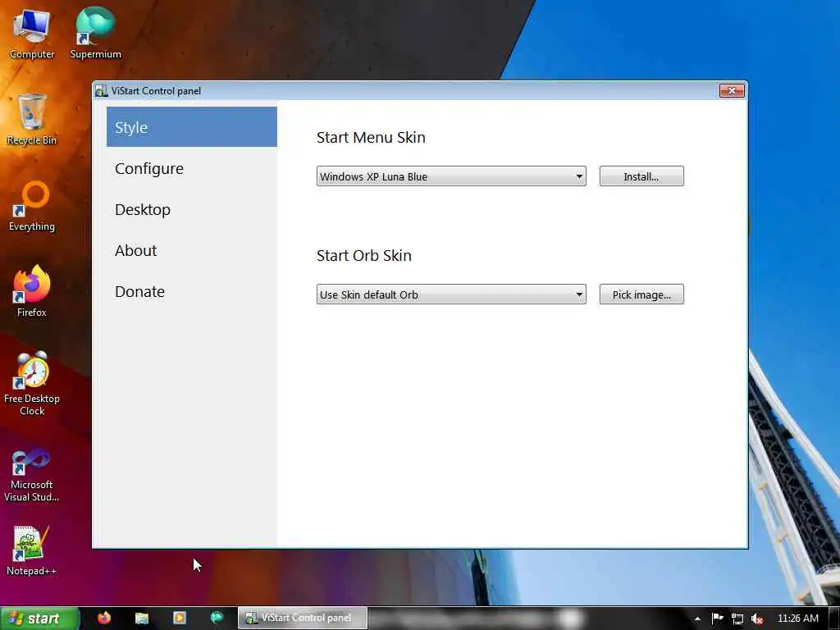840x630 pixels.
Task: Select the Microsoft Visual Studio shortcut
Action: coord(32,475)
